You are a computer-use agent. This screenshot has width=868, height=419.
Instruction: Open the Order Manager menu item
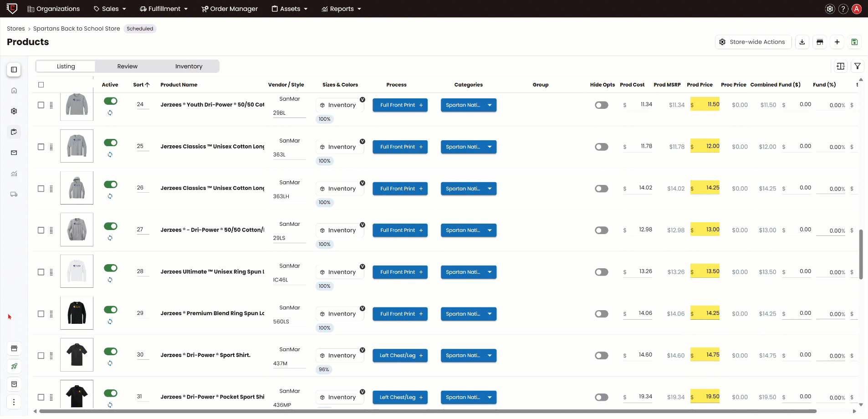coord(230,9)
